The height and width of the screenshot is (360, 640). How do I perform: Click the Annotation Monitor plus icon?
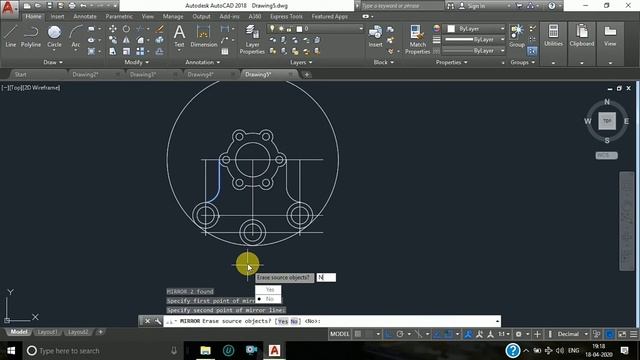(x=537, y=334)
